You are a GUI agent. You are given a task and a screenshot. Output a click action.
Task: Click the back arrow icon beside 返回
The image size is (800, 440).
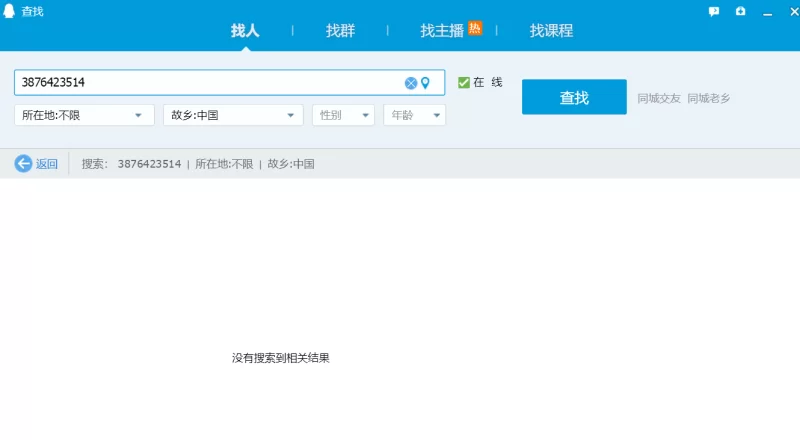[x=23, y=164]
